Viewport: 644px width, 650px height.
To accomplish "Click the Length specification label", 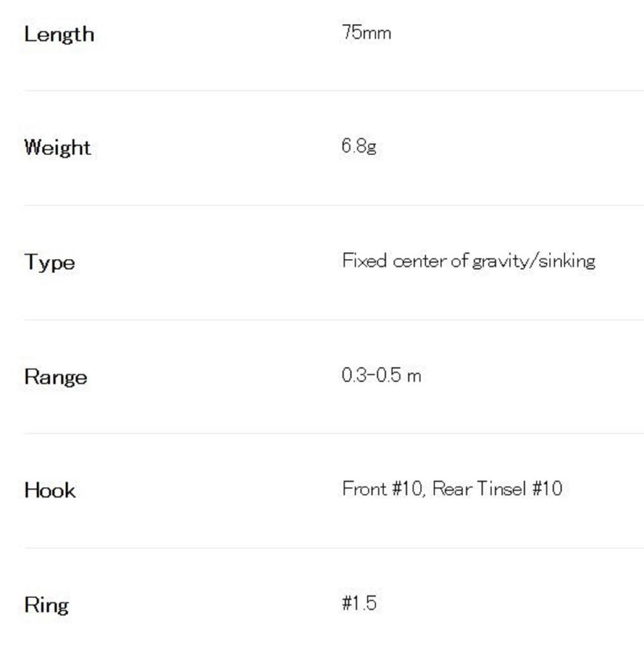I will coord(59,34).
